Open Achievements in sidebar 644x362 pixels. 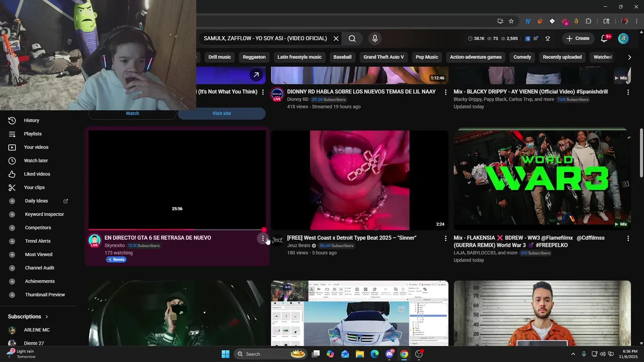pos(39,282)
